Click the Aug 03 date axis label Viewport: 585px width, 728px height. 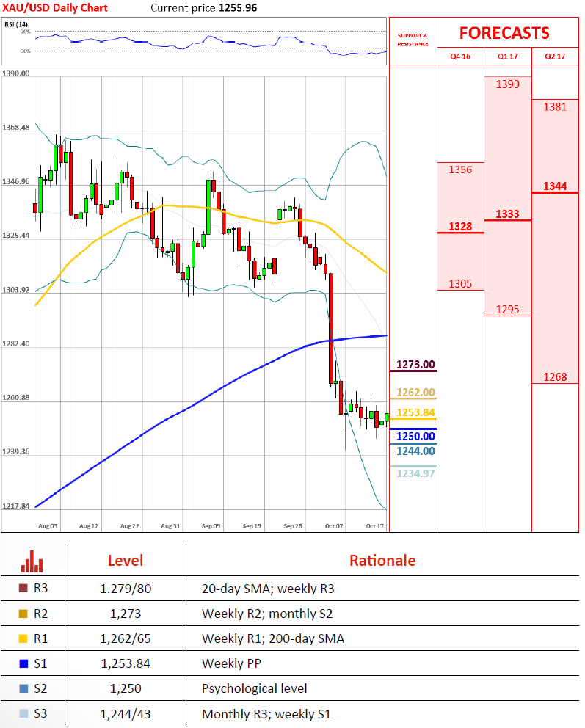click(x=48, y=526)
